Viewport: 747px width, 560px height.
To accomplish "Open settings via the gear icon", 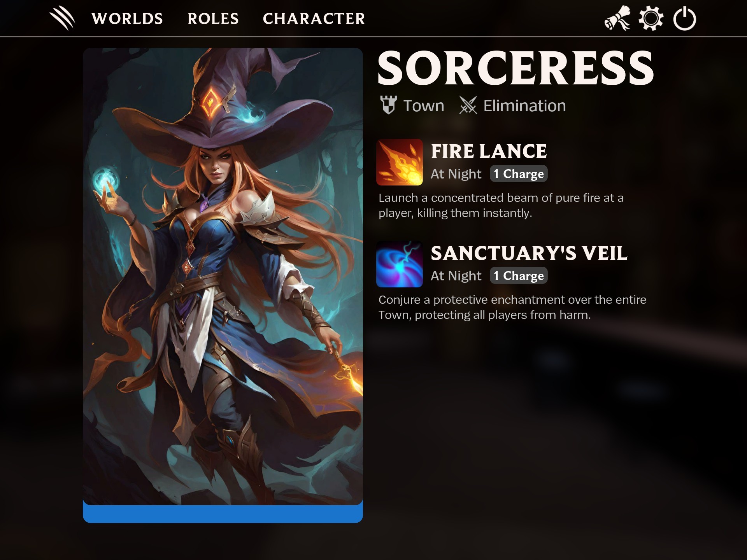I will click(651, 18).
